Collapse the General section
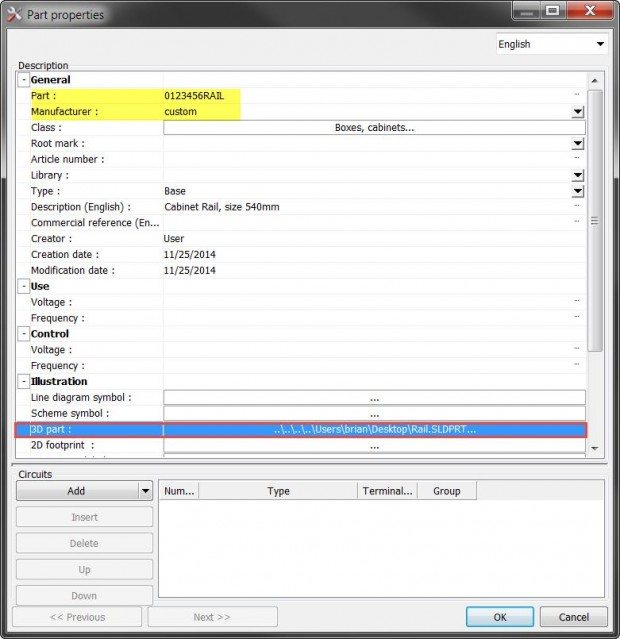The image size is (620, 639). pos(23,80)
